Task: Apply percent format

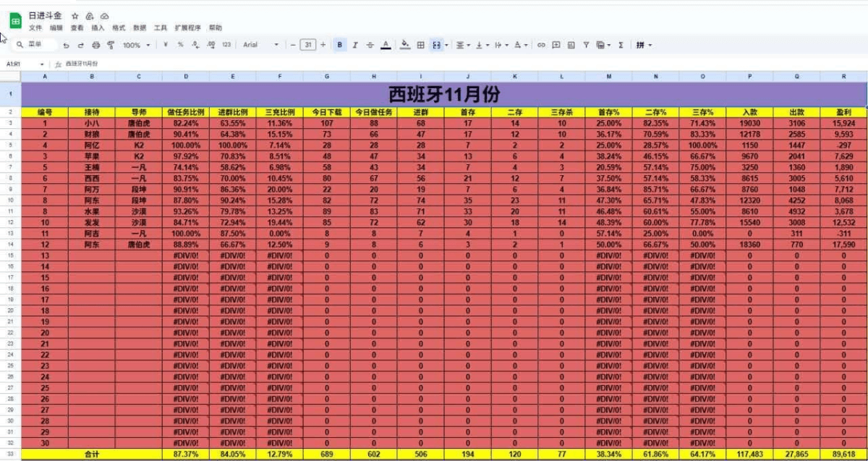Action: click(x=181, y=45)
